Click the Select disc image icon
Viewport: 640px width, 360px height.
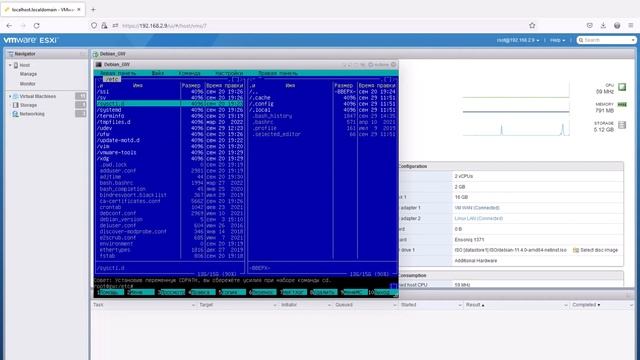point(576,250)
